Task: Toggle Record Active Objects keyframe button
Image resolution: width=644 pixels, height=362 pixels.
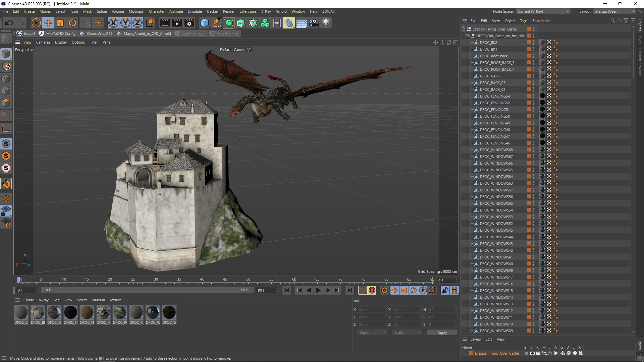Action: (363, 290)
